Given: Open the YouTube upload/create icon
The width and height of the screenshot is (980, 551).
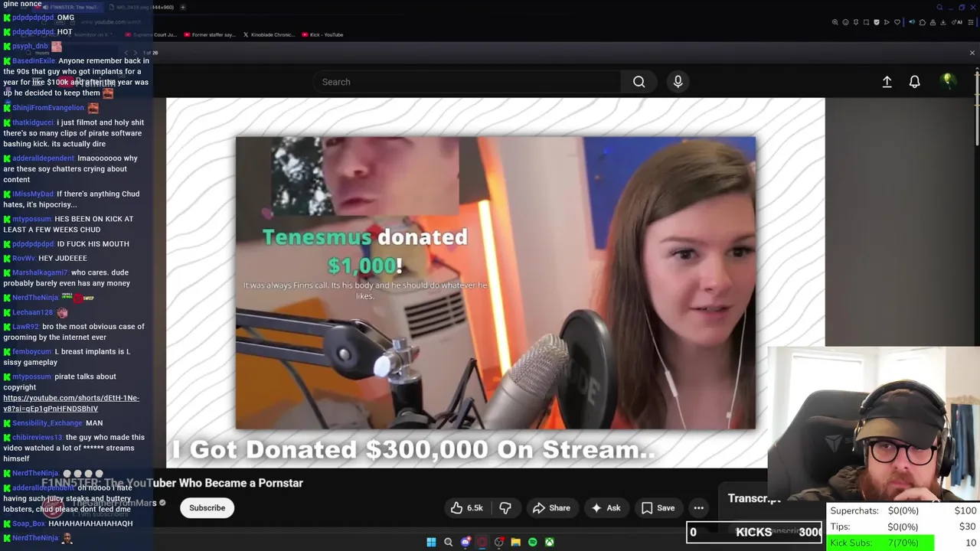Looking at the screenshot, I should pyautogui.click(x=887, y=82).
